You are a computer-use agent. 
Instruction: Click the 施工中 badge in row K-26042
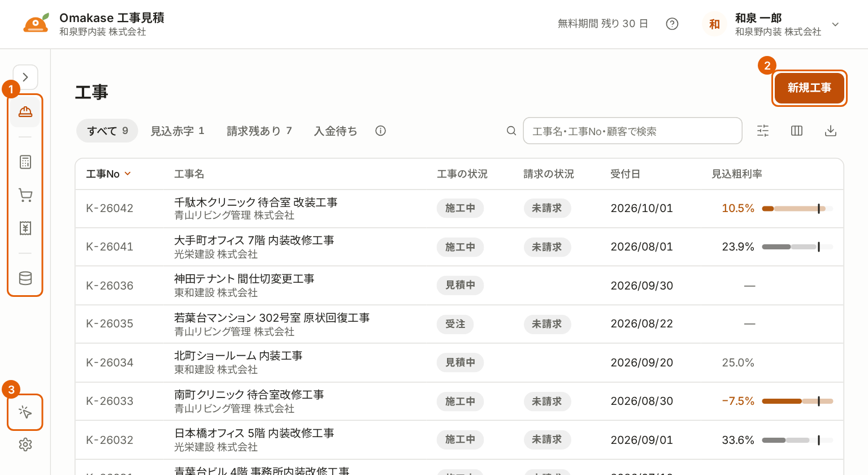pos(460,208)
